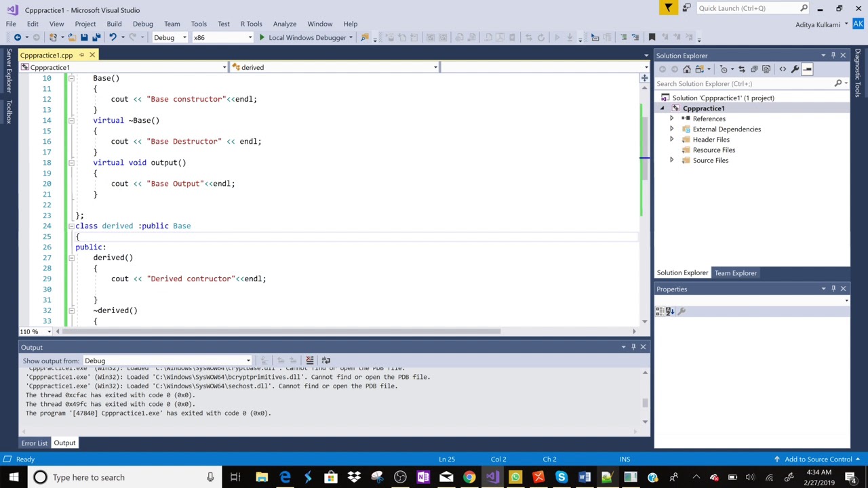Click the Categorized view icon in Properties panel
This screenshot has height=488, width=868.
coord(659,311)
